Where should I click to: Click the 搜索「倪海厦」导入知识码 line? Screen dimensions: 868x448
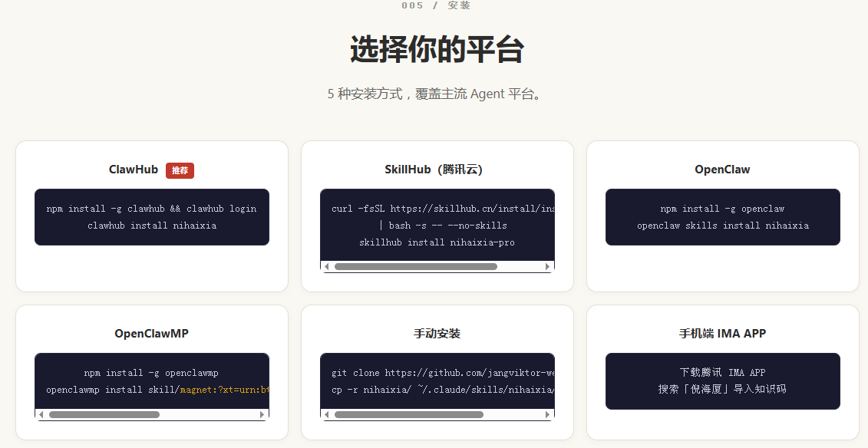(x=722, y=390)
